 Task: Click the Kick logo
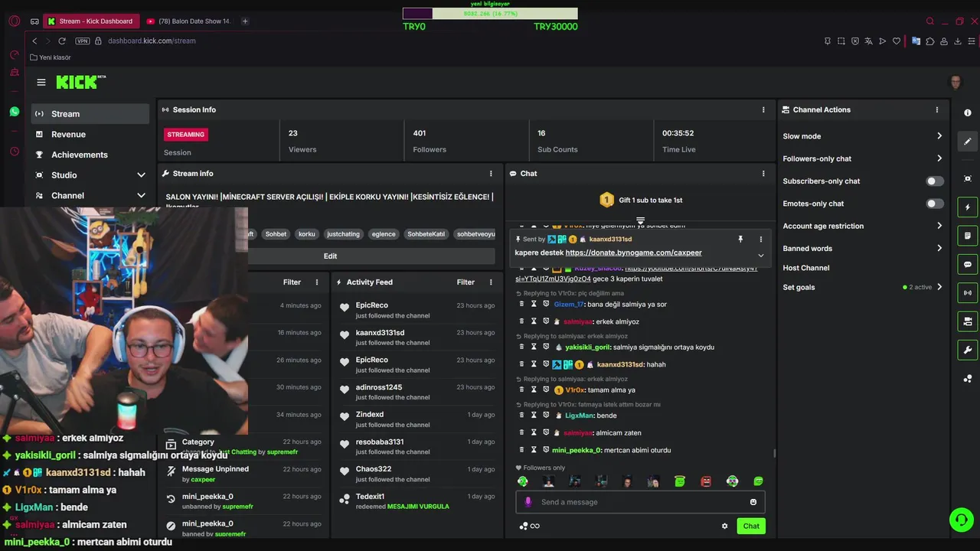point(80,82)
